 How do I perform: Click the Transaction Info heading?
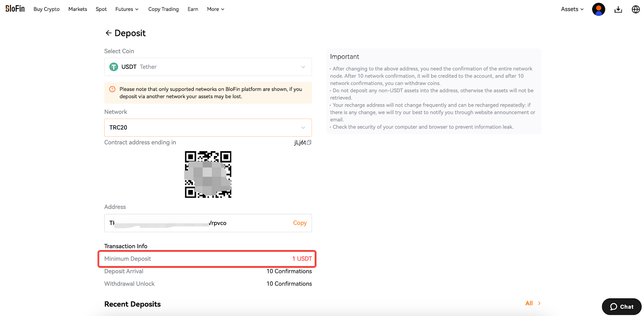click(x=126, y=246)
